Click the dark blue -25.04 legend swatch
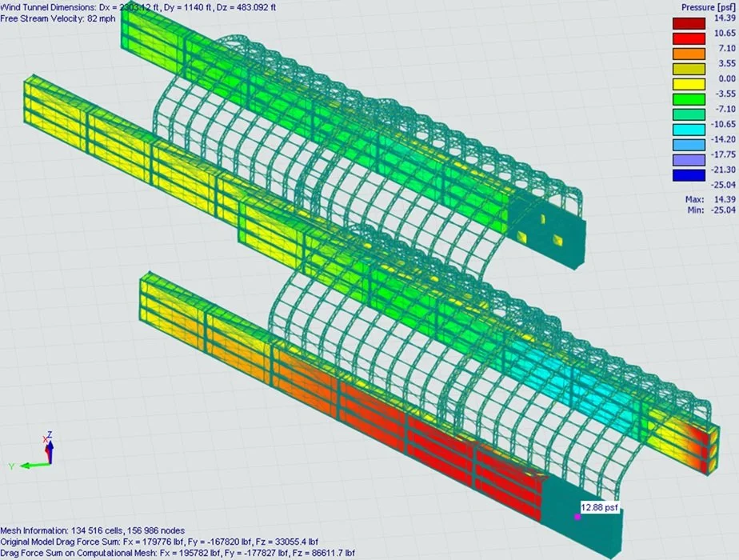 (x=688, y=174)
